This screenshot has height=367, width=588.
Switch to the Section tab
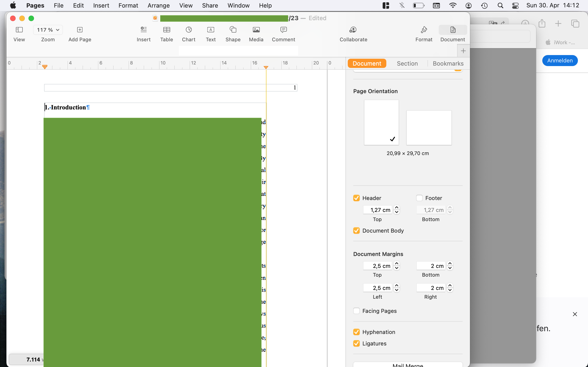[x=407, y=64]
